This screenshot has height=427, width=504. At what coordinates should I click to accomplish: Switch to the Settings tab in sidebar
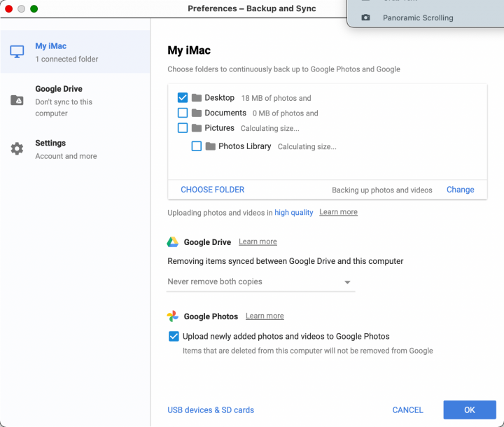(x=50, y=149)
